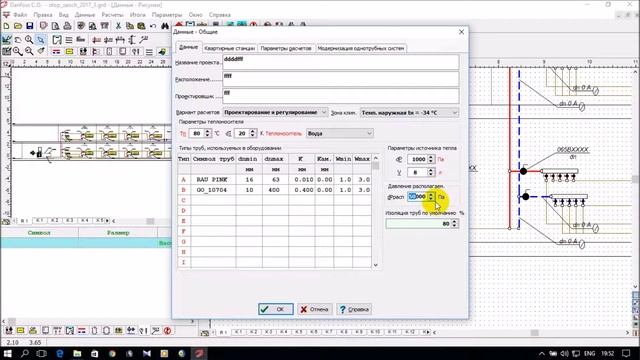Switch to Модернизация однотрубных систем tab
The image size is (640, 360).
[361, 48]
